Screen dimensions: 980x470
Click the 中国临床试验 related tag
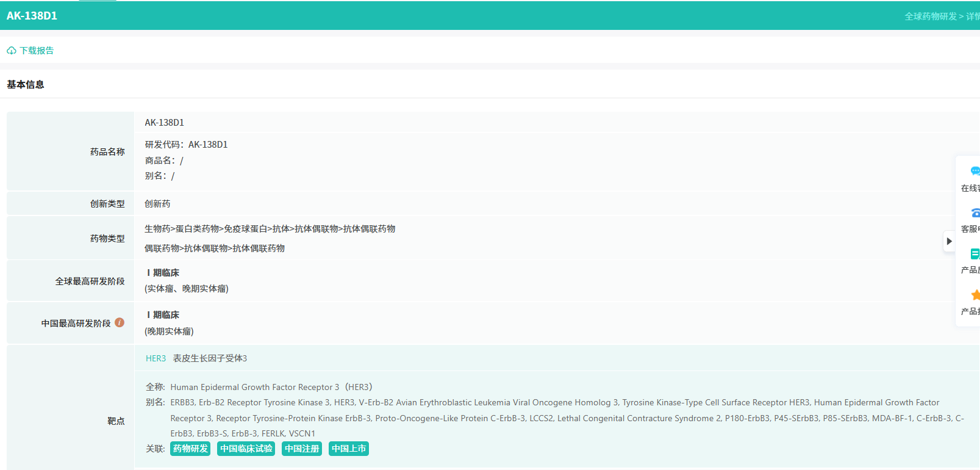pos(246,449)
